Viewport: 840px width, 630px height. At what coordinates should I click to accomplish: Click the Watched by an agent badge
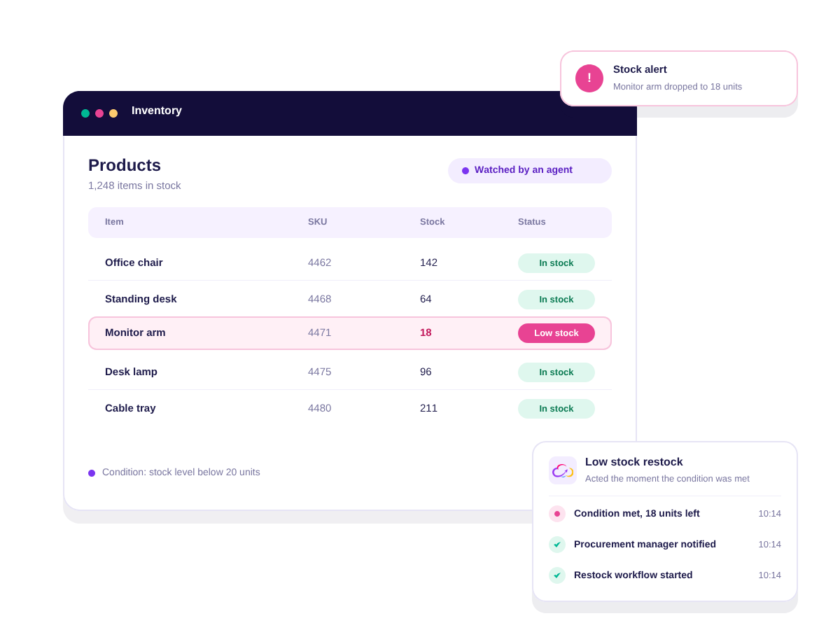530,171
